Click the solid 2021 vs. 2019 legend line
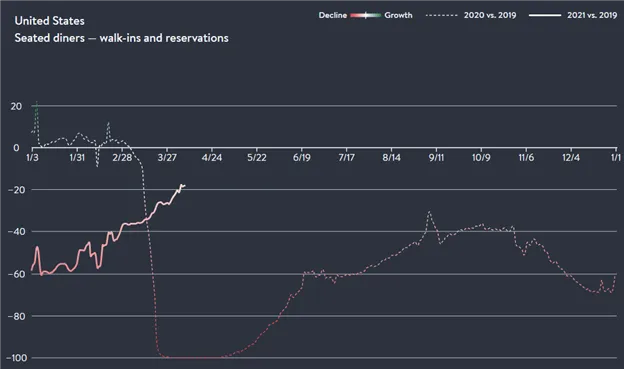 (x=545, y=16)
